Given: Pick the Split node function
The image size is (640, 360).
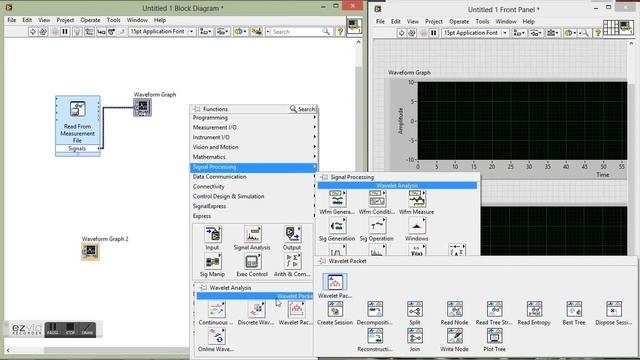Looking at the screenshot, I should 415,309.
